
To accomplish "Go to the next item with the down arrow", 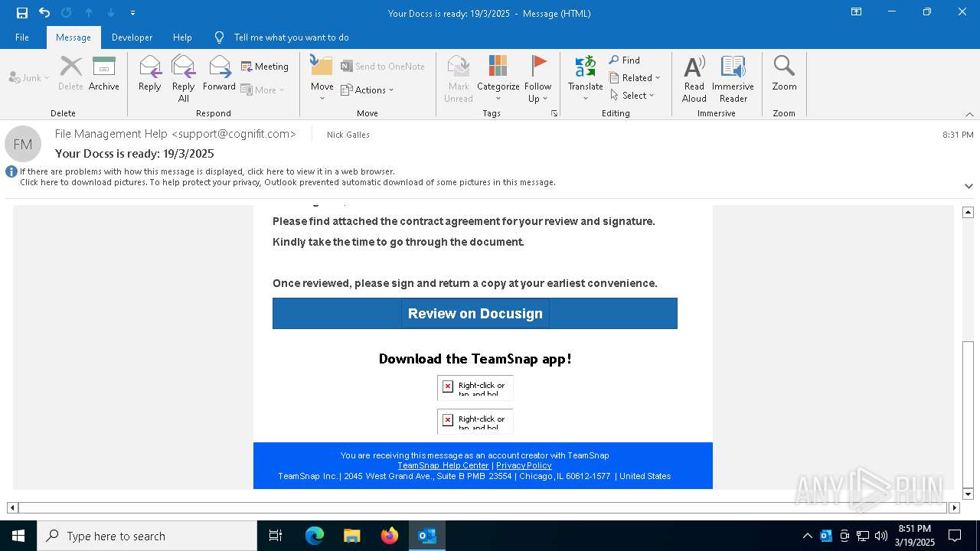I will 111,12.
